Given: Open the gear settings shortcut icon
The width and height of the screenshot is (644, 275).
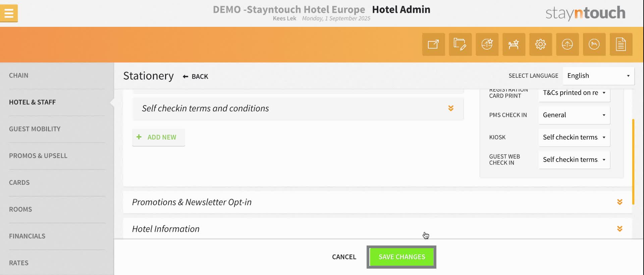Looking at the screenshot, I should (x=540, y=44).
